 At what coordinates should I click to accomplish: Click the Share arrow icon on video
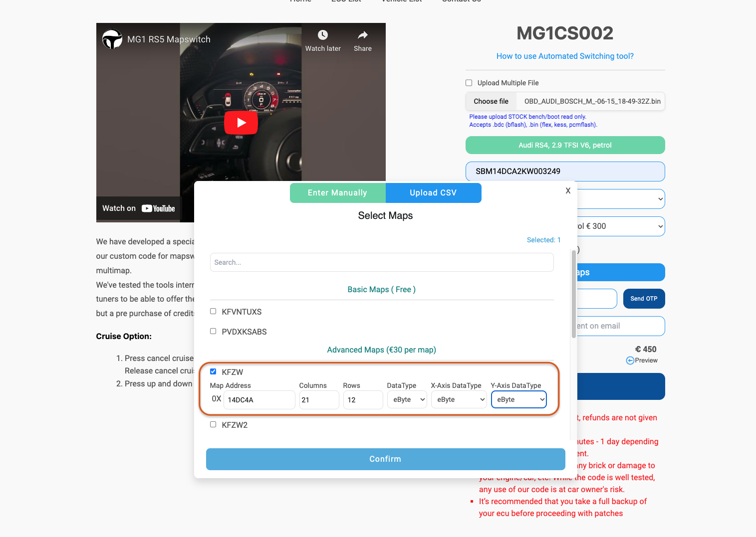click(363, 35)
